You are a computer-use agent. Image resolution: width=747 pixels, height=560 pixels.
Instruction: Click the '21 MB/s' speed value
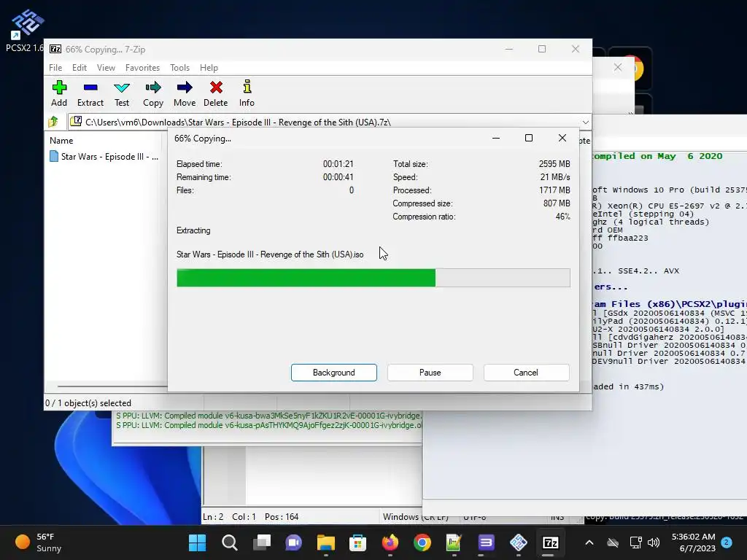[555, 177]
